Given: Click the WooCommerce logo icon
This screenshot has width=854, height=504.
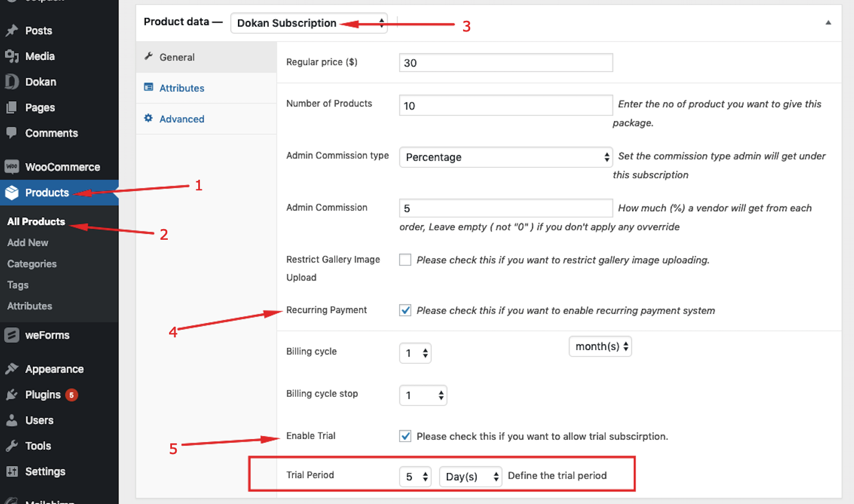Looking at the screenshot, I should 12,167.
